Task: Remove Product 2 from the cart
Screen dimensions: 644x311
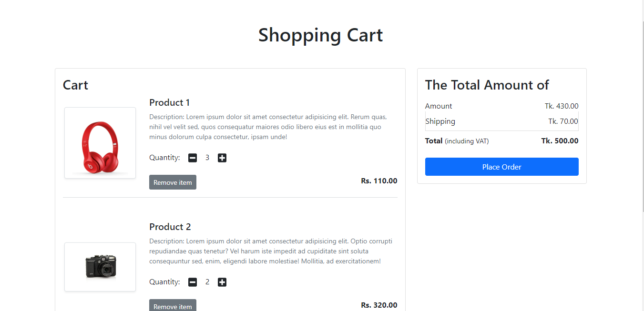Action: click(173, 306)
